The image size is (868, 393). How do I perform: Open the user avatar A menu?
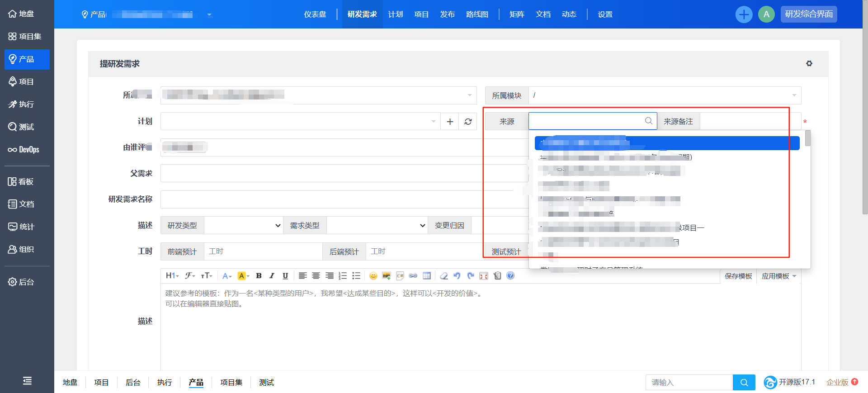coord(766,14)
